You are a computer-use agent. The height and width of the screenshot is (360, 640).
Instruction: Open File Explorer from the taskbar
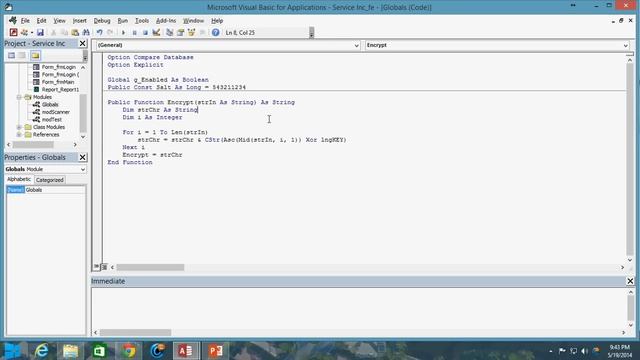70,351
